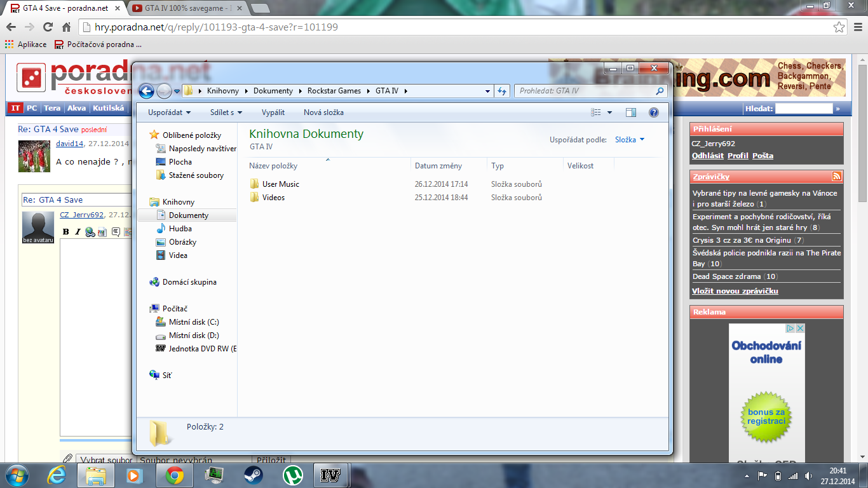Bookmark page with Chrome star icon
The height and width of the screenshot is (488, 868).
click(x=839, y=27)
